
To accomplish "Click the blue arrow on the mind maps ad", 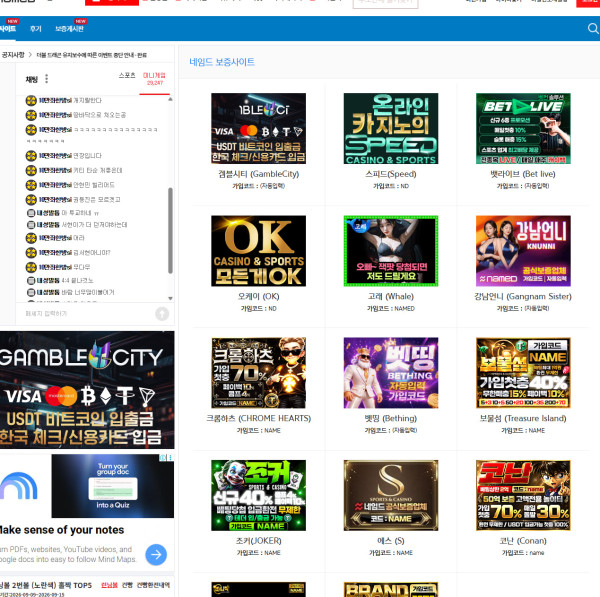I will coord(156,555).
